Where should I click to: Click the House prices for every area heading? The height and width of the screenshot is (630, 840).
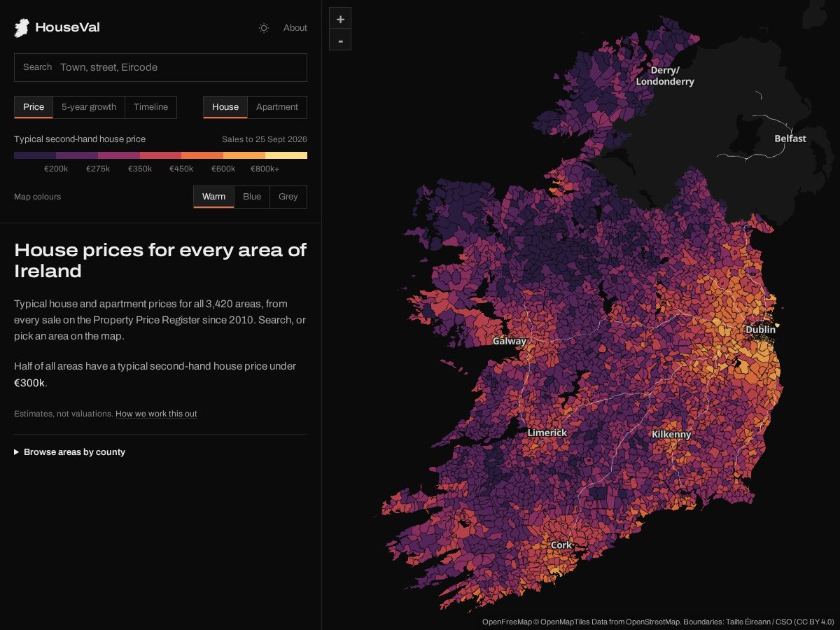[160, 260]
